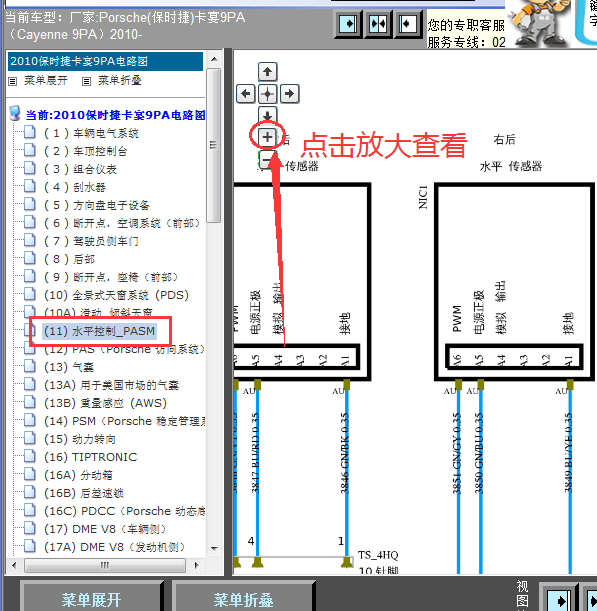Viewport: 597px width, 611px height.
Task: Open (9) 断开点, 座椅 diagram
Action: [111, 277]
